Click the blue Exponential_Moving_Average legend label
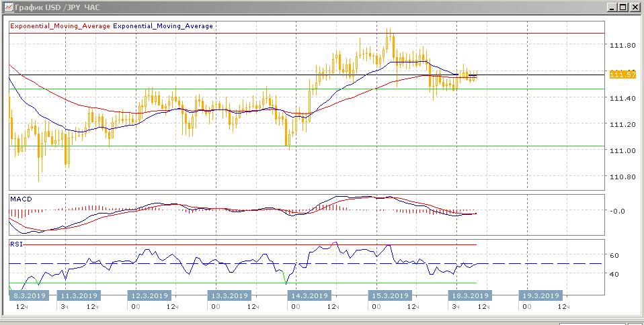Viewport: 644px width, 325px height. 163,26
